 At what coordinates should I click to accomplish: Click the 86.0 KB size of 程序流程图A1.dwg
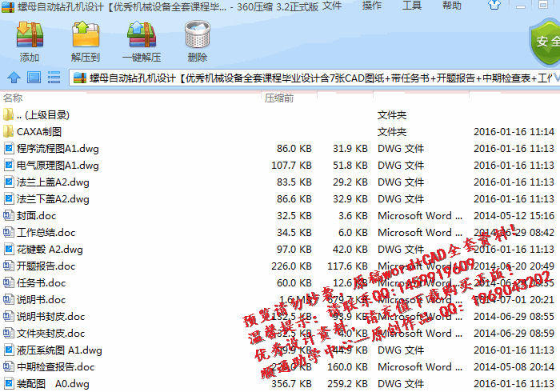294,149
